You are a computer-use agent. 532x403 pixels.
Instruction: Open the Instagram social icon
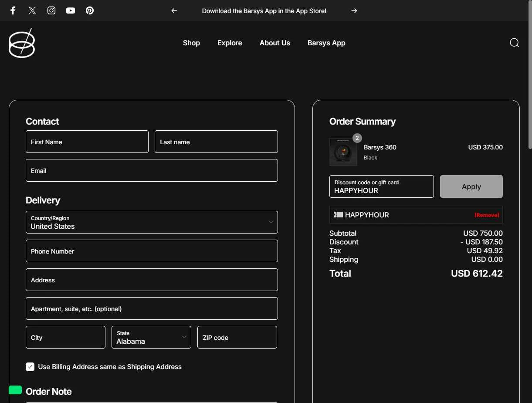51,10
